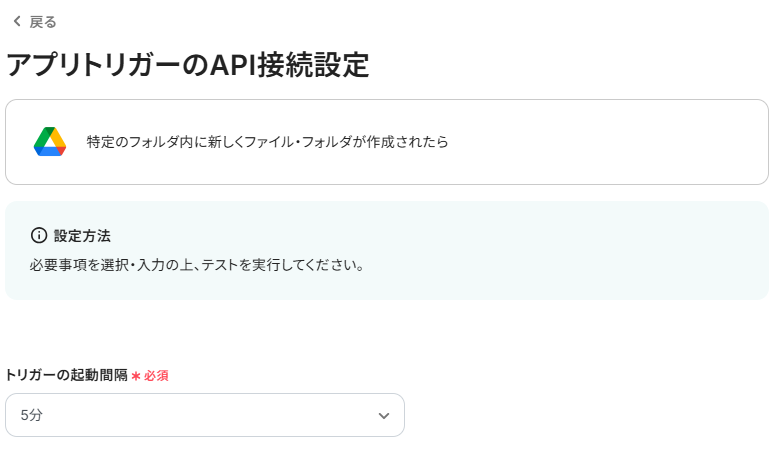Click the red asterisk required marker
This screenshot has height=455, width=775.
coord(136,375)
